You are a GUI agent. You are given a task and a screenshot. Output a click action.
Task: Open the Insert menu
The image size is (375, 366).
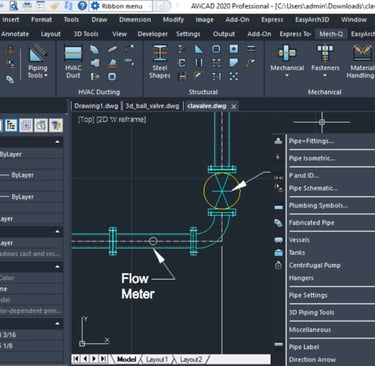click(11, 20)
